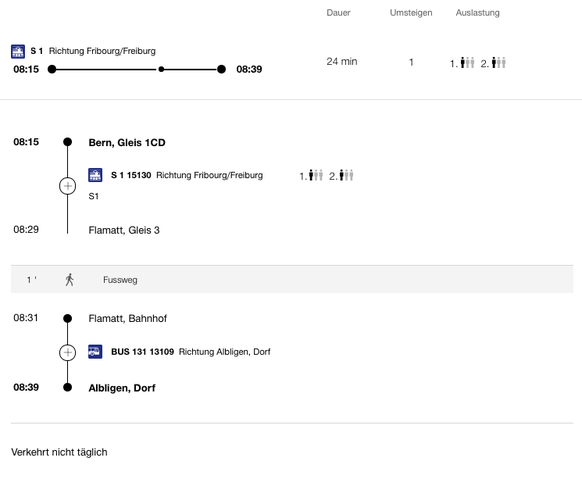
Task: Click the Dauer column header
Action: (338, 13)
